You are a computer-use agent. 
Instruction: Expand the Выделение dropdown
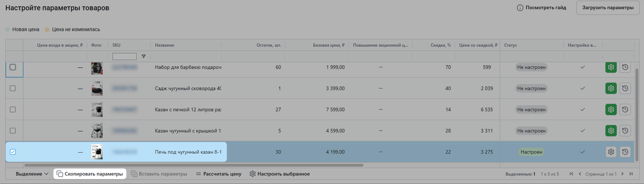click(32, 174)
